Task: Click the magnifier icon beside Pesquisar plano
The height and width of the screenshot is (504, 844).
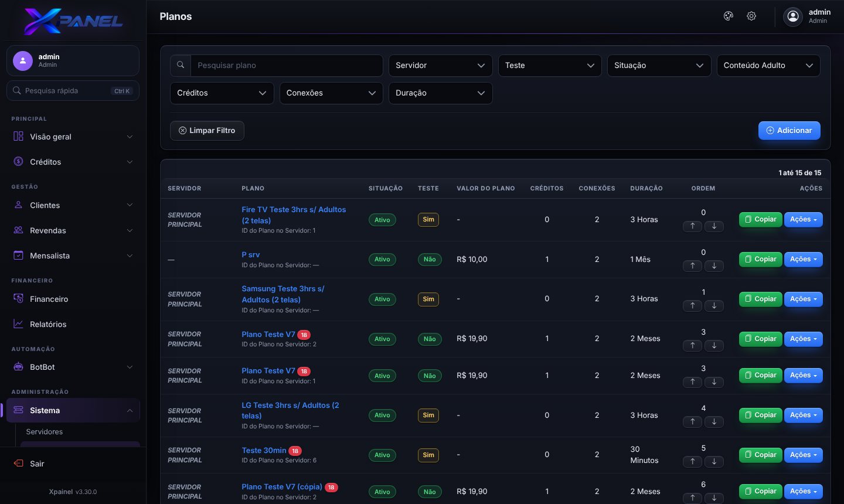Action: click(181, 66)
